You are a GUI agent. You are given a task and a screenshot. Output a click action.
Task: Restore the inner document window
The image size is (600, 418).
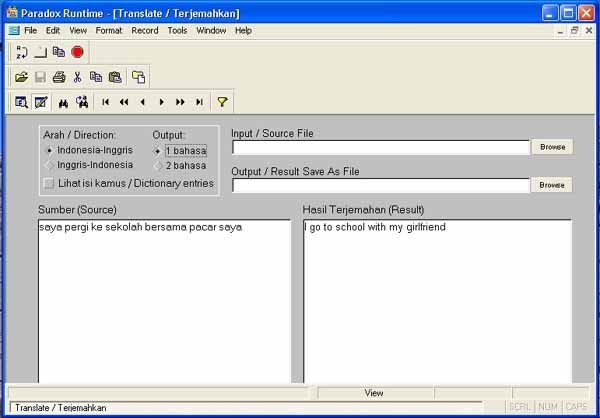point(574,31)
